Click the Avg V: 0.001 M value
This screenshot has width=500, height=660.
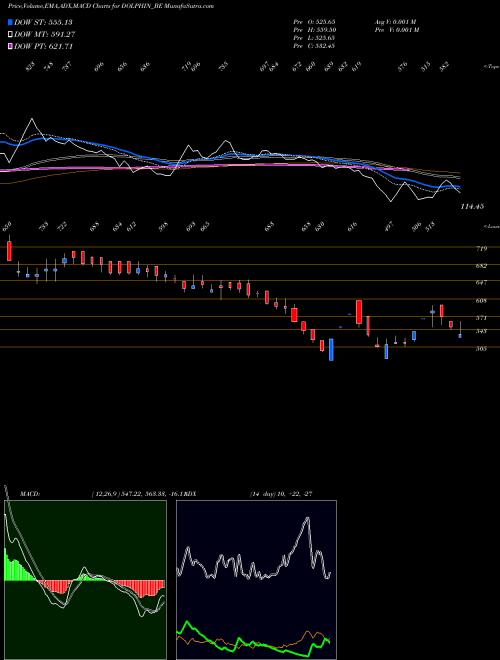tap(395, 22)
